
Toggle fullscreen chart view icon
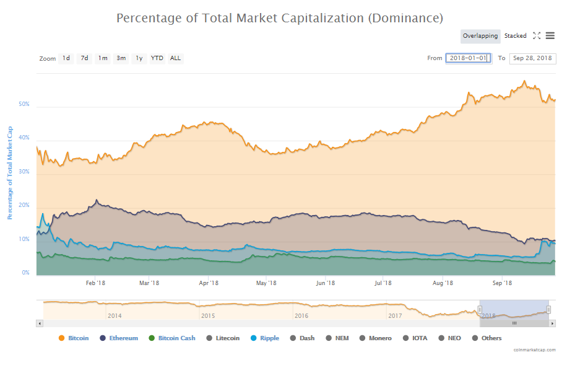click(x=537, y=36)
